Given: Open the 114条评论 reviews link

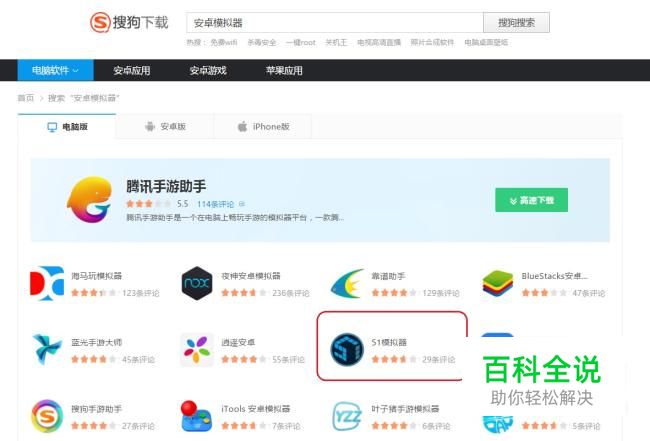Looking at the screenshot, I should pyautogui.click(x=215, y=204).
